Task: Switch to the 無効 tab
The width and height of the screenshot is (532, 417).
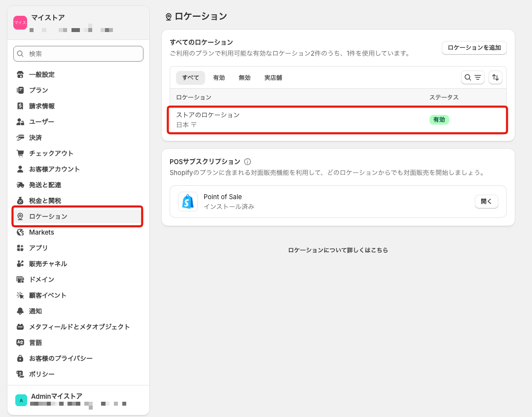Action: pyautogui.click(x=245, y=77)
